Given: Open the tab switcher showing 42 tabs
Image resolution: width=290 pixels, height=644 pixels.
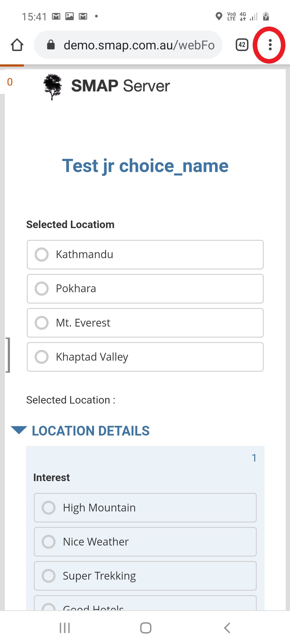Looking at the screenshot, I should click(242, 45).
